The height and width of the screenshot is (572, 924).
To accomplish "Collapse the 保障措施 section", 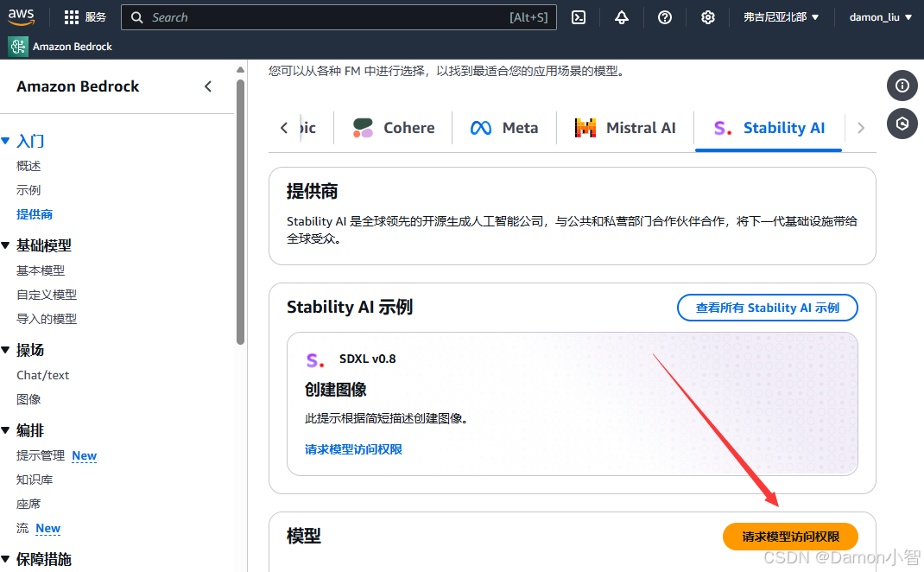I will (x=6, y=559).
